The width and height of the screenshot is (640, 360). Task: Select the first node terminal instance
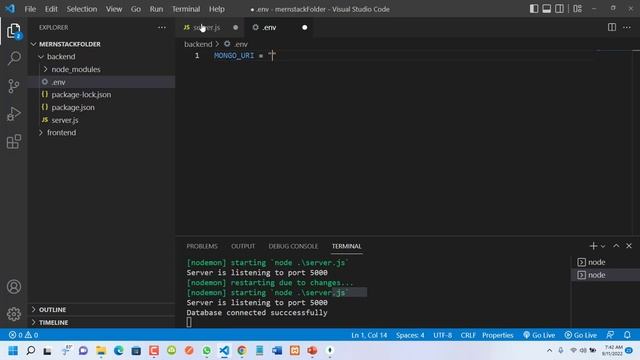point(605,262)
